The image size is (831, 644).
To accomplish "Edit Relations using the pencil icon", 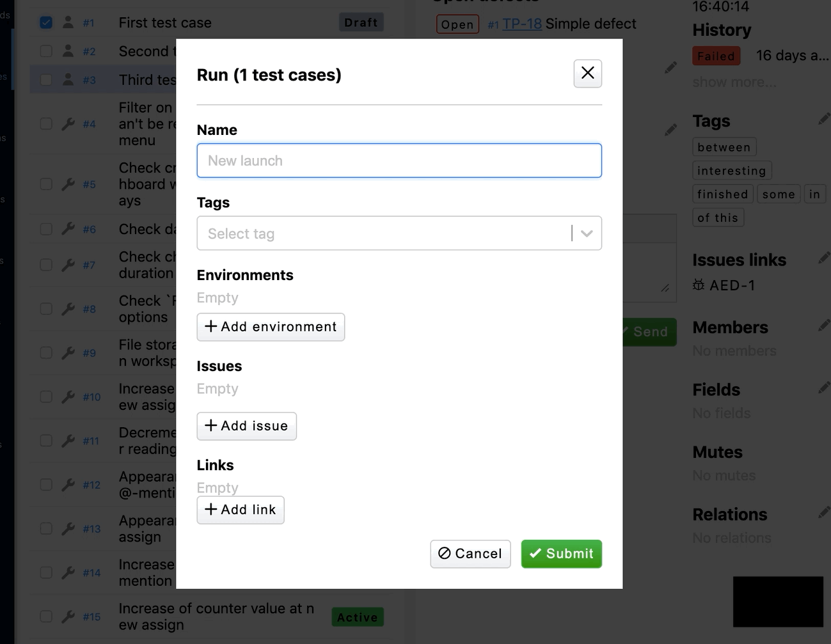I will 824,513.
